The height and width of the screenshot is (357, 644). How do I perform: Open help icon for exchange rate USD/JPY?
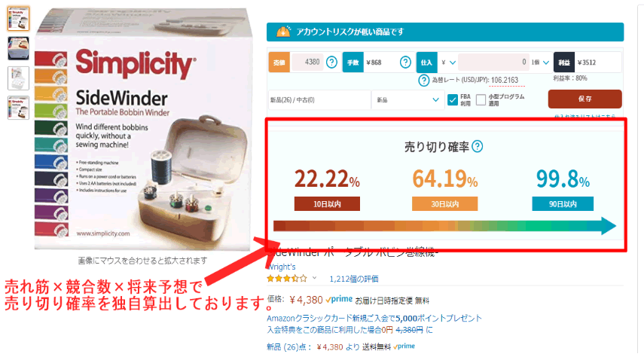(x=424, y=80)
